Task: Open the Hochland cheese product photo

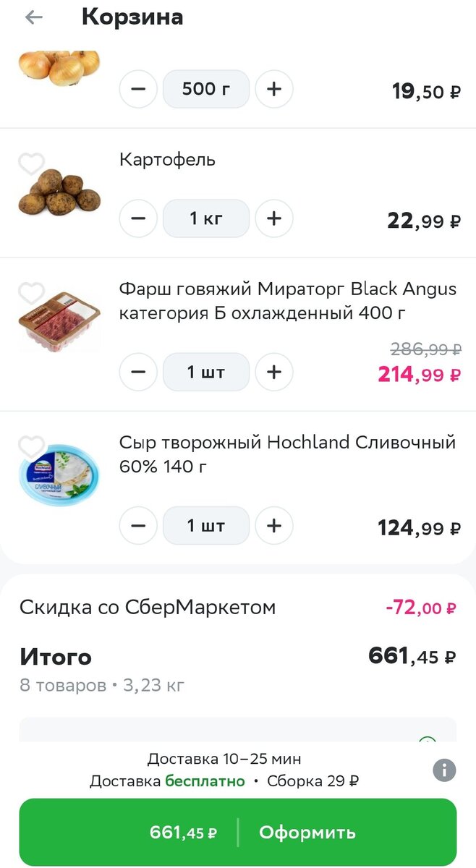Action: pyautogui.click(x=59, y=471)
